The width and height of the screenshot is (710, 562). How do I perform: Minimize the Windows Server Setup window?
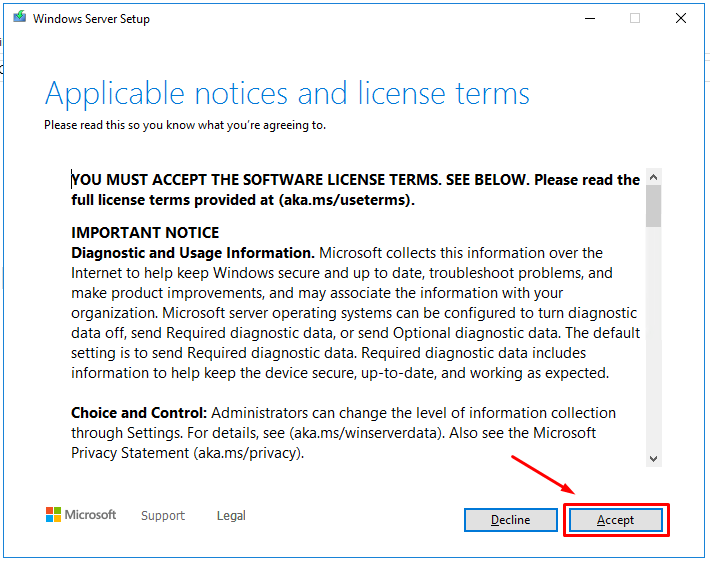tap(590, 19)
